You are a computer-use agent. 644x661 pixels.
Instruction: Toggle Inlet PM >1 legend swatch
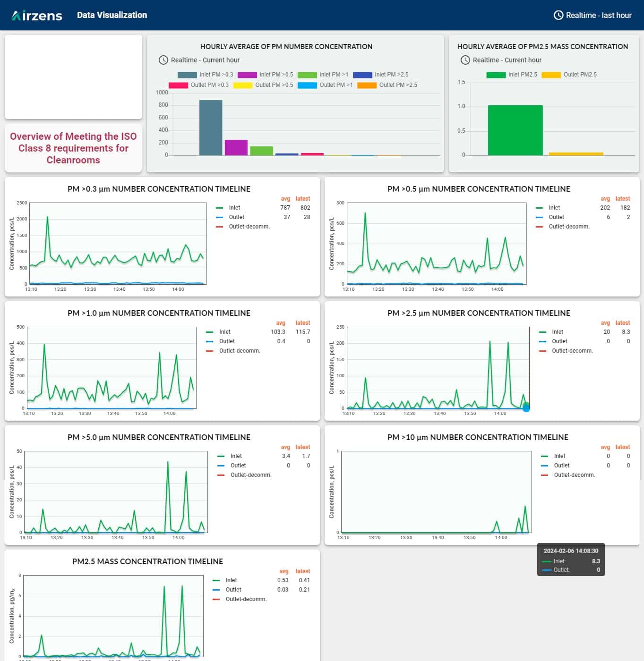pyautogui.click(x=307, y=75)
